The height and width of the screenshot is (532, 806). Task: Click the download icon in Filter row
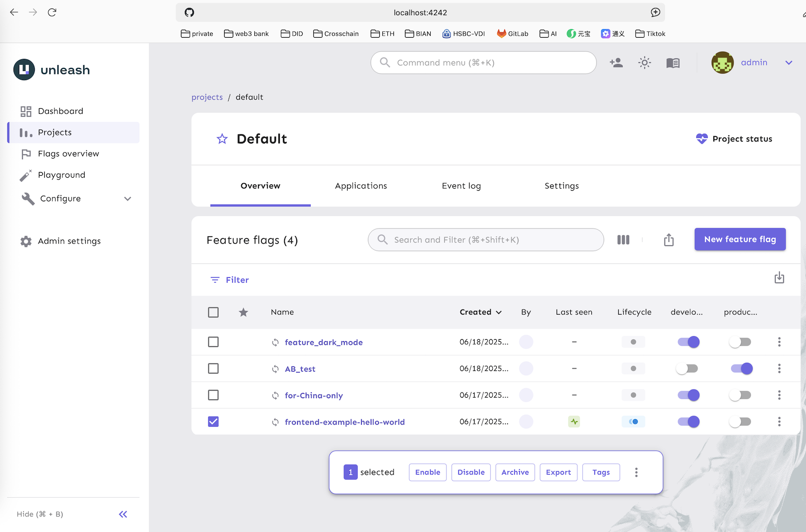[x=779, y=278]
